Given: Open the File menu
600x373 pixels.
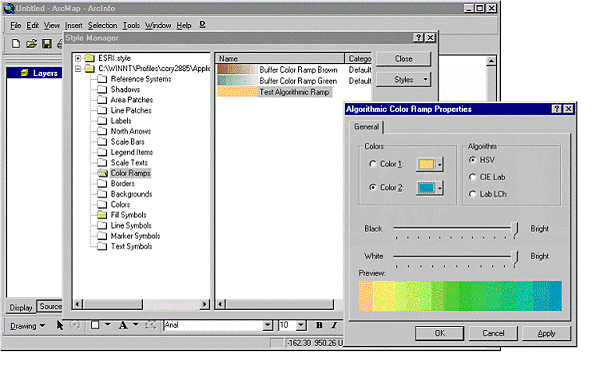Looking at the screenshot, I should pos(15,25).
